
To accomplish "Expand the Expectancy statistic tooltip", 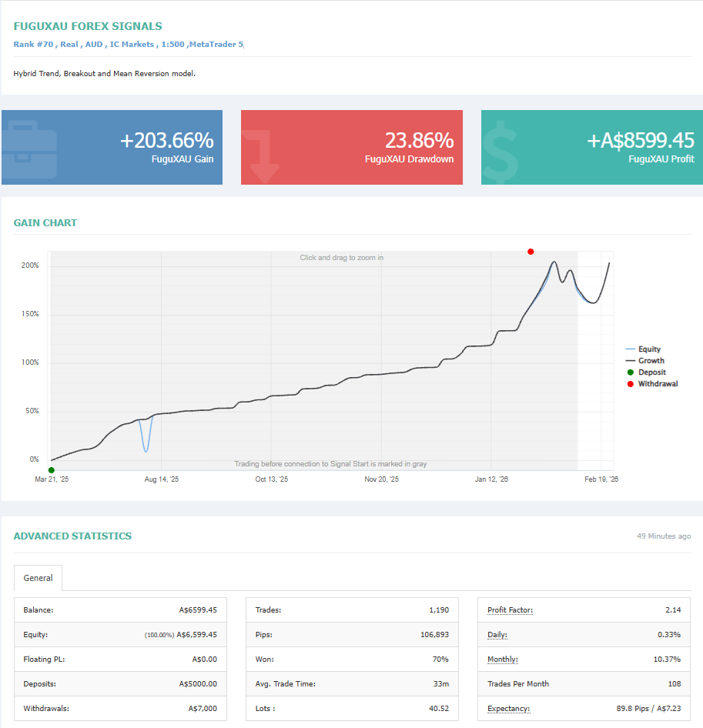I will pos(511,708).
